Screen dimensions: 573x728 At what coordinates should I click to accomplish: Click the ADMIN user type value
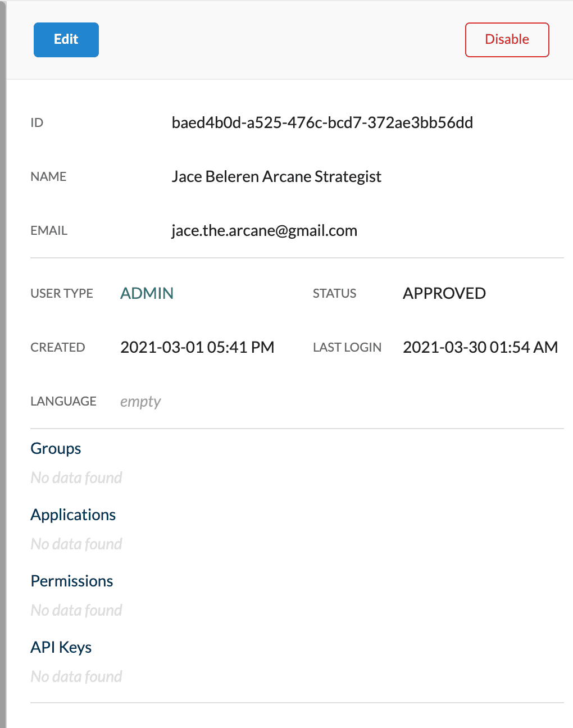click(x=147, y=293)
